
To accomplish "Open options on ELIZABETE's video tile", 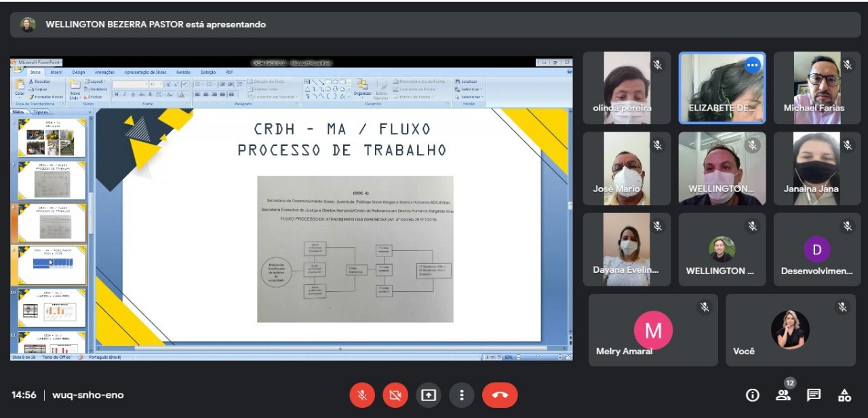I will 752,65.
